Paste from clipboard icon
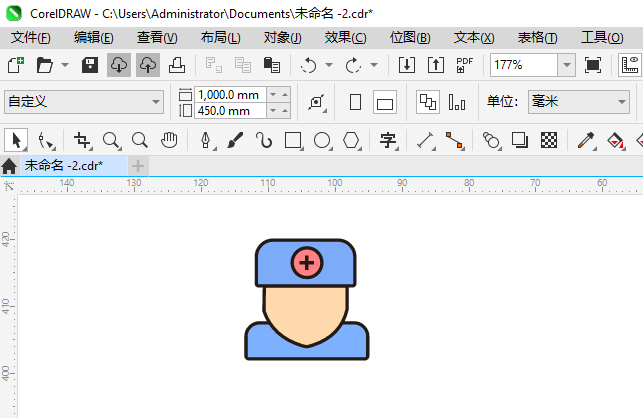Image resolution: width=643 pixels, height=418 pixels. pyautogui.click(x=271, y=65)
